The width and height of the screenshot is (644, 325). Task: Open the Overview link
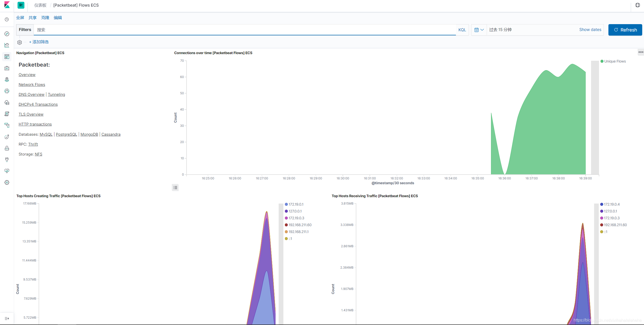(27, 74)
